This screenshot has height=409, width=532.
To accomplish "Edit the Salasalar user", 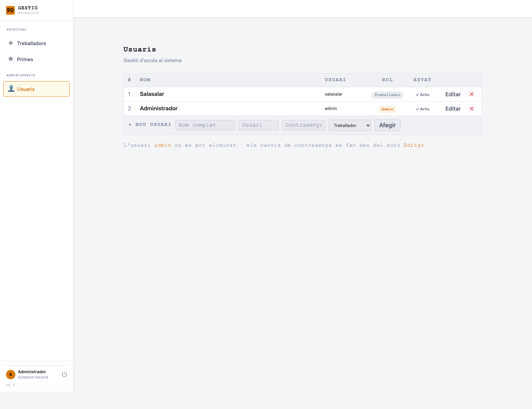I will (x=453, y=94).
